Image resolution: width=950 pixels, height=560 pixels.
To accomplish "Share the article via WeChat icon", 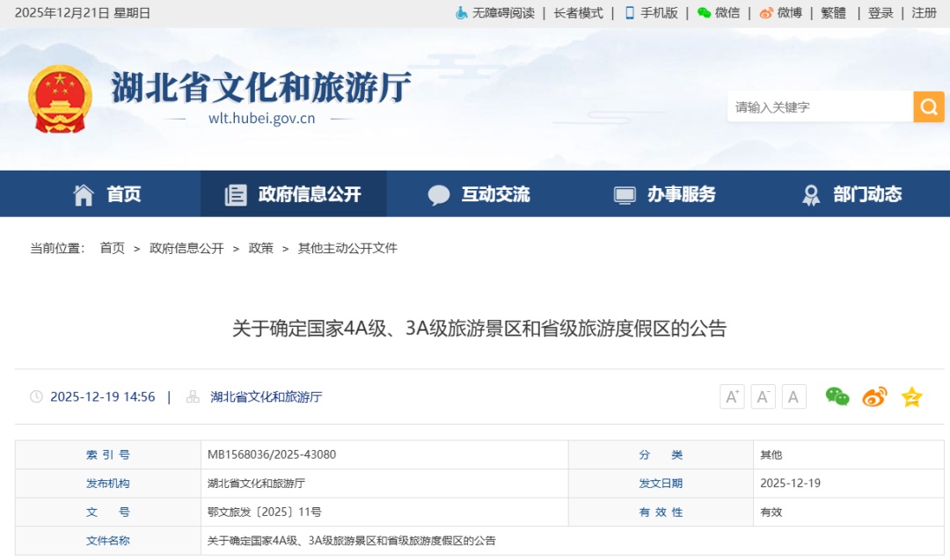I will tap(836, 396).
